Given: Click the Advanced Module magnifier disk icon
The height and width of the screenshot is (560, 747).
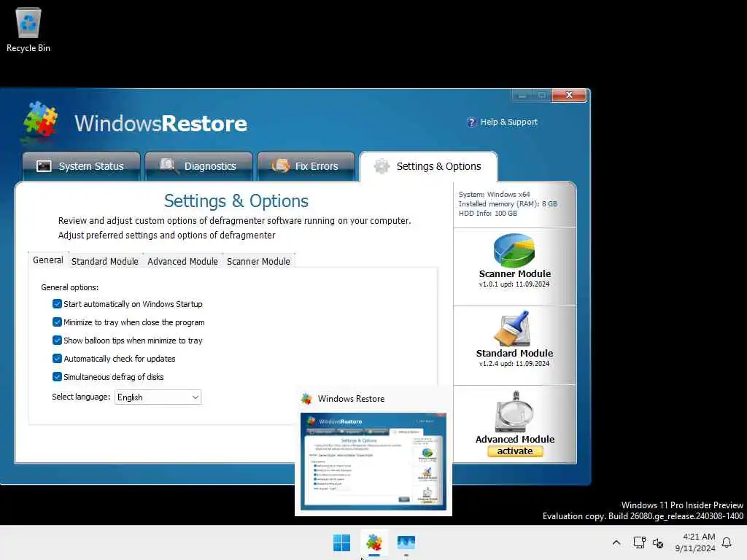Looking at the screenshot, I should 514,412.
